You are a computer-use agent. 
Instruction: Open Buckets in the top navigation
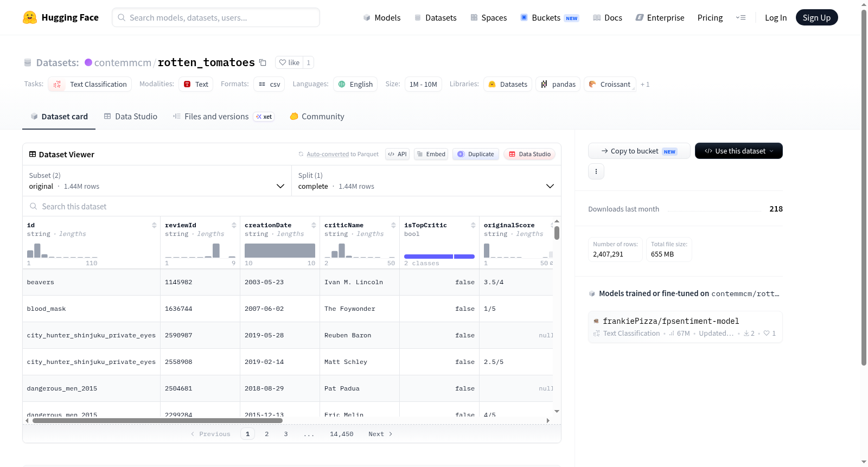(550, 18)
